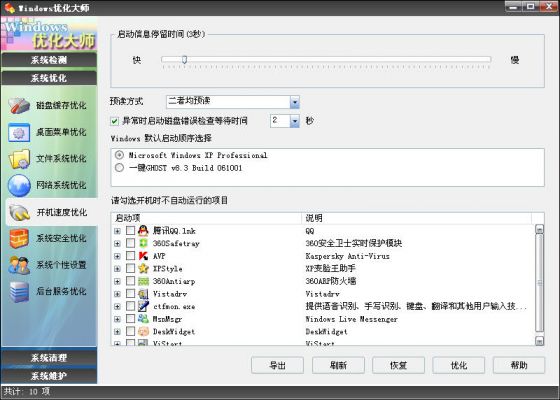Viewport: 560px width, 400px height.
Task: Click the 腾讯QQ penguin icon
Action: coord(143,231)
